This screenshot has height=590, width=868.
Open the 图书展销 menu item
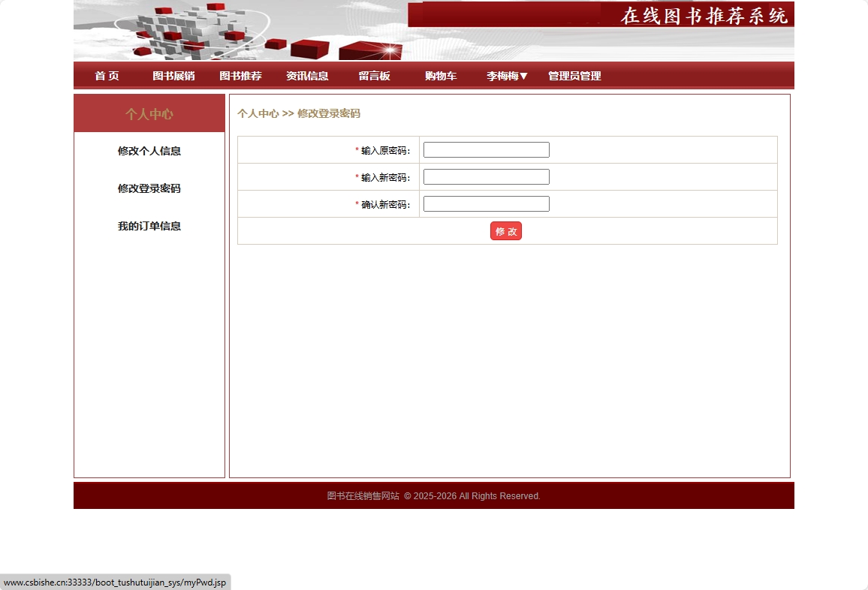(173, 75)
